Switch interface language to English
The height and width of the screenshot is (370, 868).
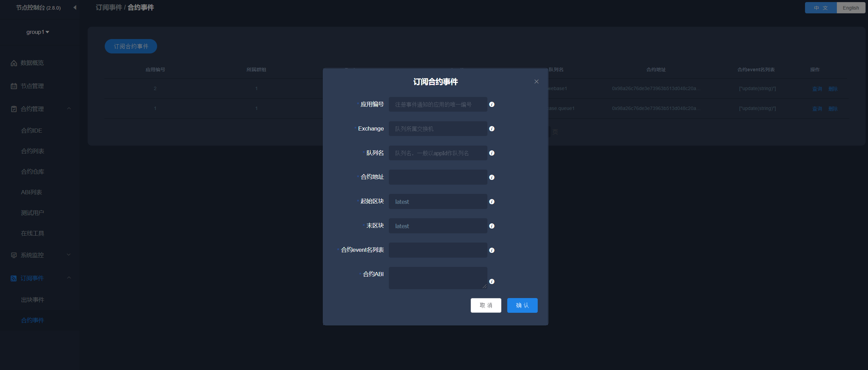click(x=851, y=8)
